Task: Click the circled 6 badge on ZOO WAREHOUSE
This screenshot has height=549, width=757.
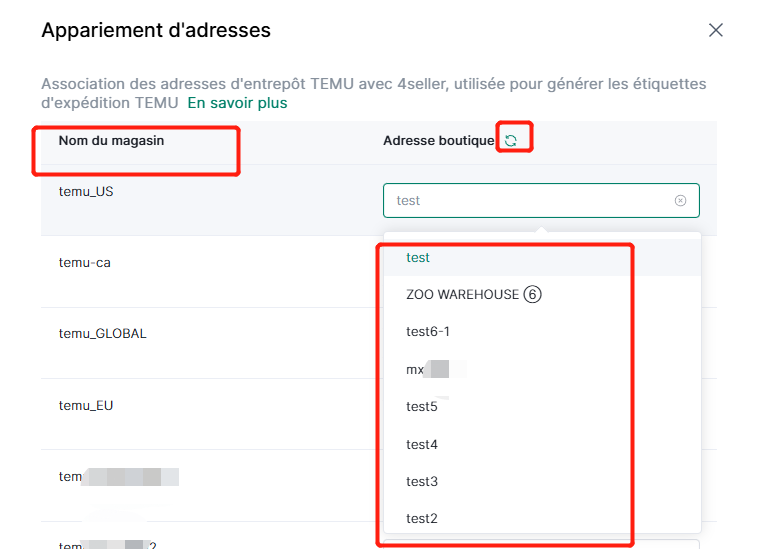Action: [x=533, y=294]
